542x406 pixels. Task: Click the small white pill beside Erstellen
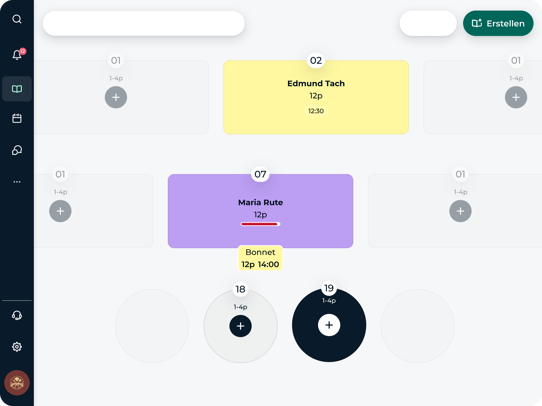pos(428,23)
